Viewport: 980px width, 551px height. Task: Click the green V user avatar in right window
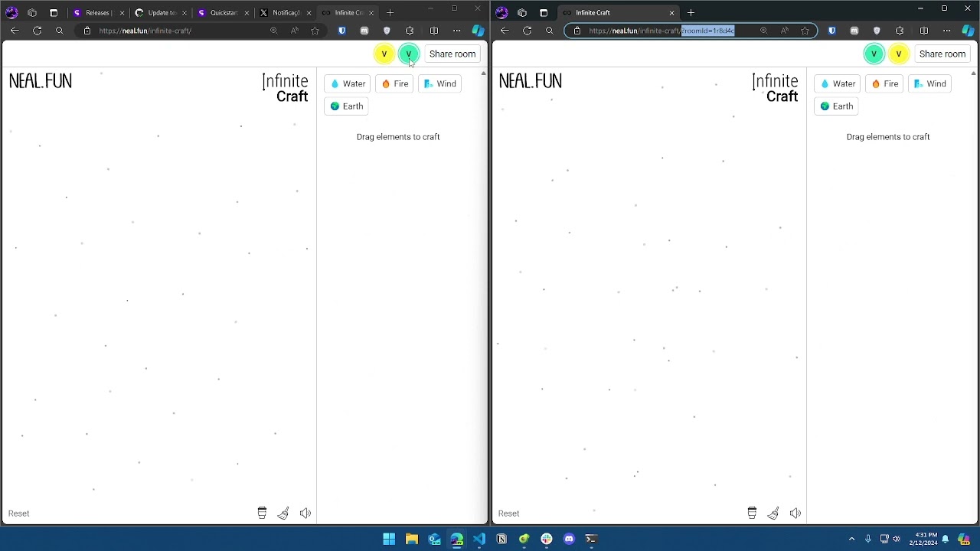click(x=874, y=54)
